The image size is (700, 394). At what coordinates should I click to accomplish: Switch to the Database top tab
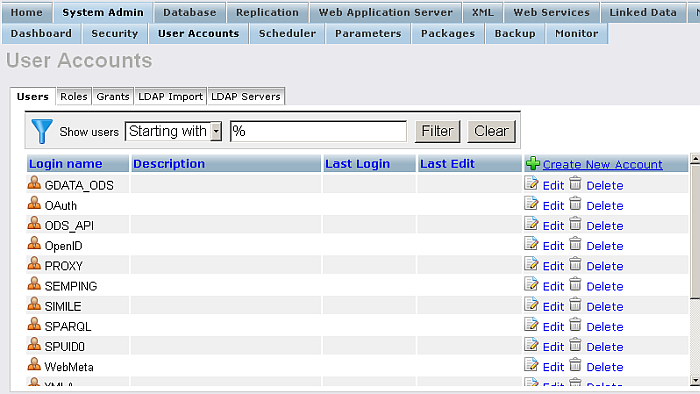[189, 12]
